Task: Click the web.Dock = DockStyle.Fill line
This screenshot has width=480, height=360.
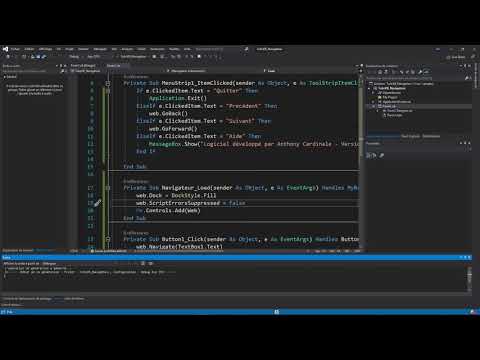Action: 176,195
